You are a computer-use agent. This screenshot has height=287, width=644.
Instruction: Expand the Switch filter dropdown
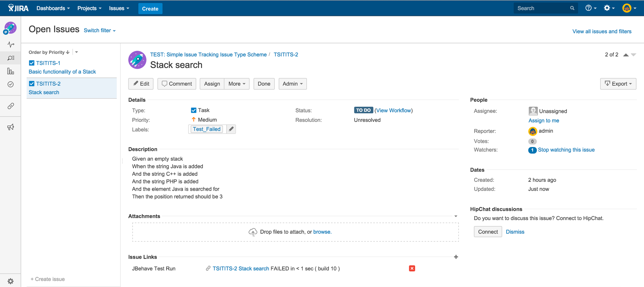pyautogui.click(x=99, y=31)
